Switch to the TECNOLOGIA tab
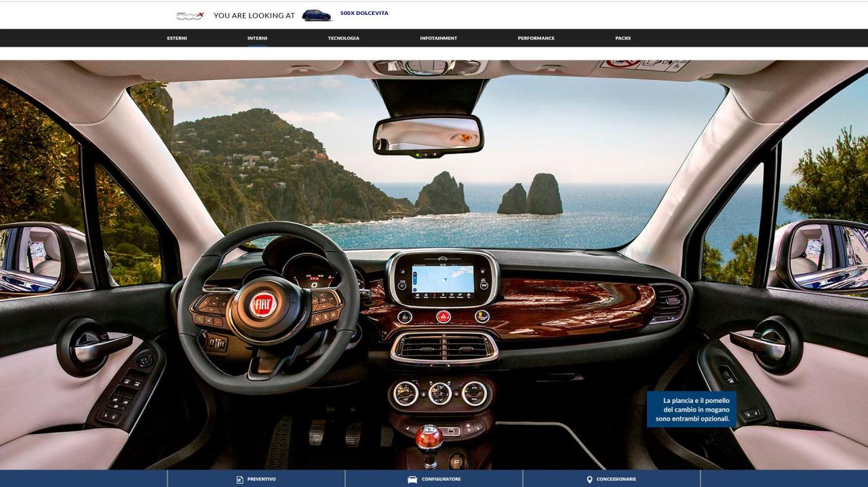The height and width of the screenshot is (487, 868). coord(344,38)
